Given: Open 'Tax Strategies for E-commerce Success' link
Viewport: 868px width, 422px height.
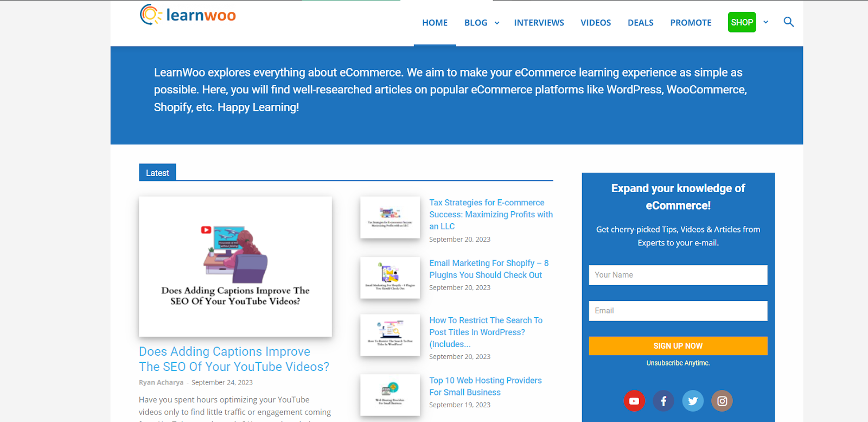Looking at the screenshot, I should point(491,215).
